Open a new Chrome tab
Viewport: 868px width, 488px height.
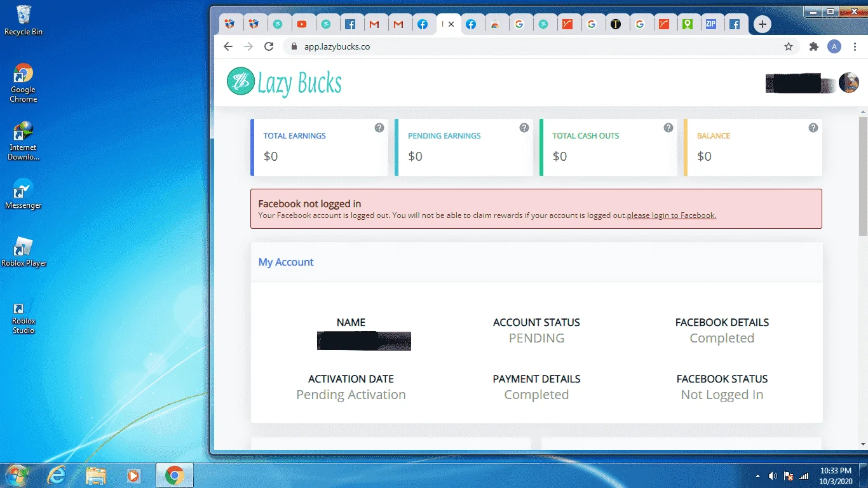(763, 24)
